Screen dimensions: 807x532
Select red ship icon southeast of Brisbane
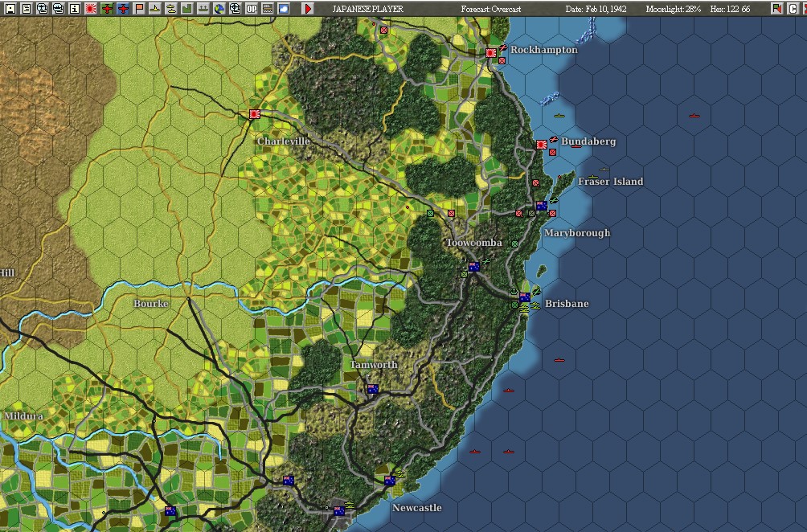(559, 360)
